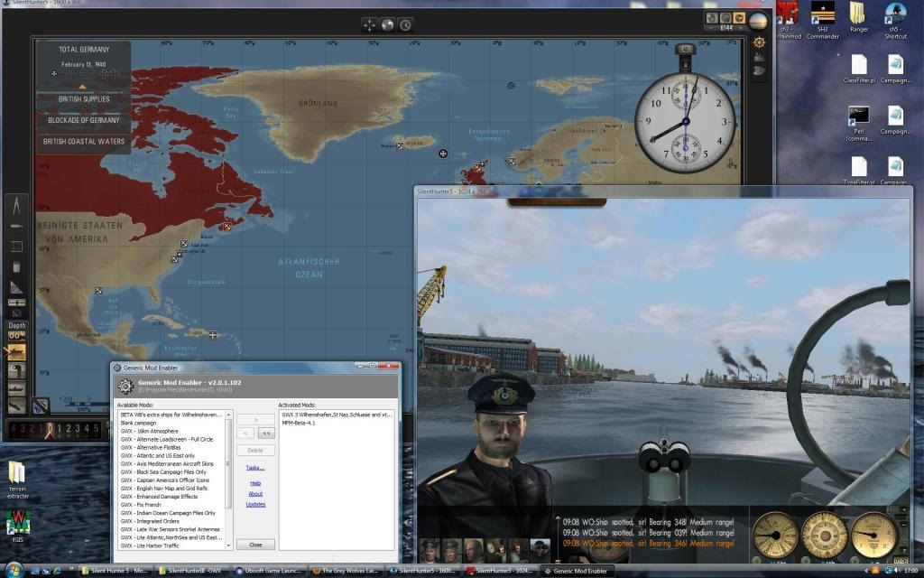Open the Ranger folder on desktop
The image size is (924, 578).
point(859,18)
